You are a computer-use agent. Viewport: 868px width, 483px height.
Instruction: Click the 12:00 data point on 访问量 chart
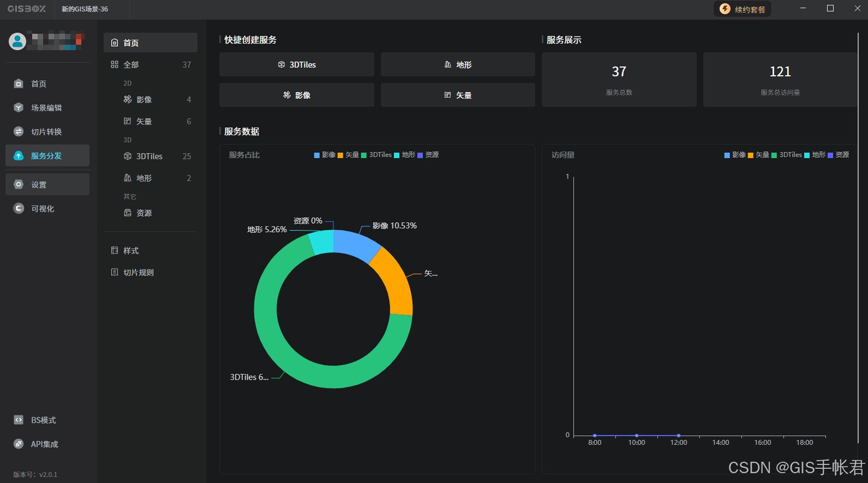(x=679, y=436)
